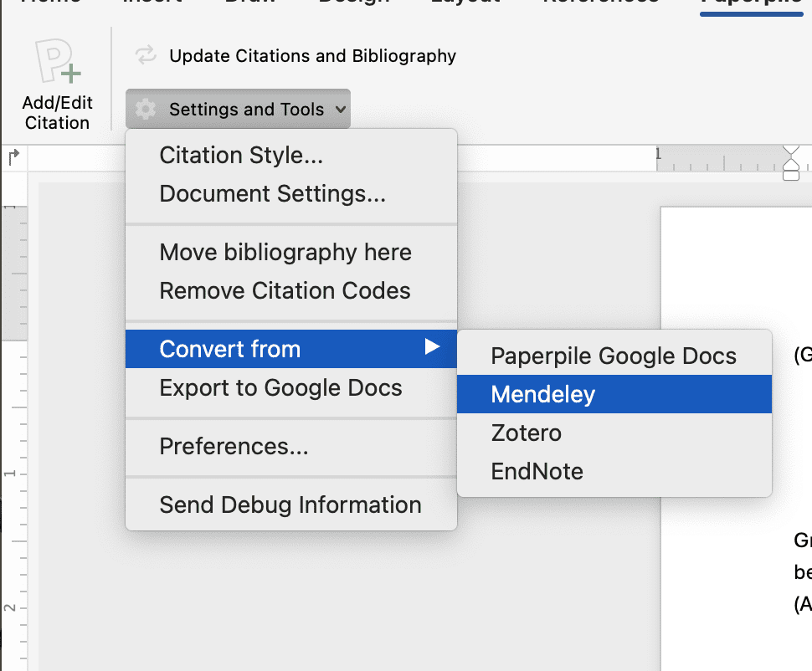This screenshot has height=671, width=812.
Task: Choose Export to Google Docs
Action: click(280, 388)
